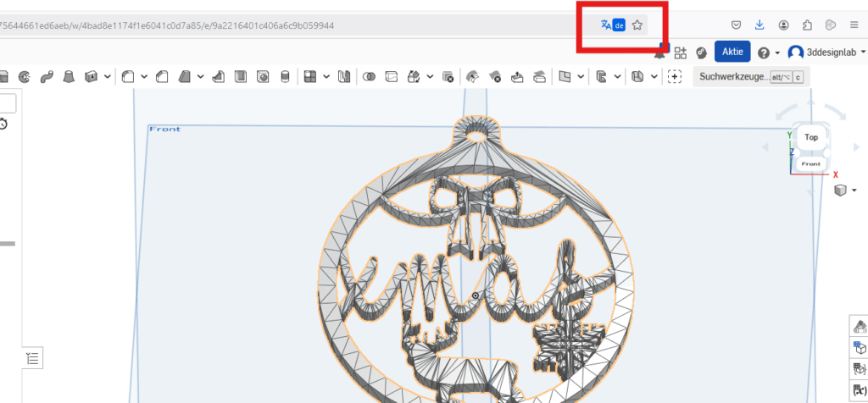Select the Thicken tool
The width and height of the screenshot is (868, 403).
pos(91,77)
